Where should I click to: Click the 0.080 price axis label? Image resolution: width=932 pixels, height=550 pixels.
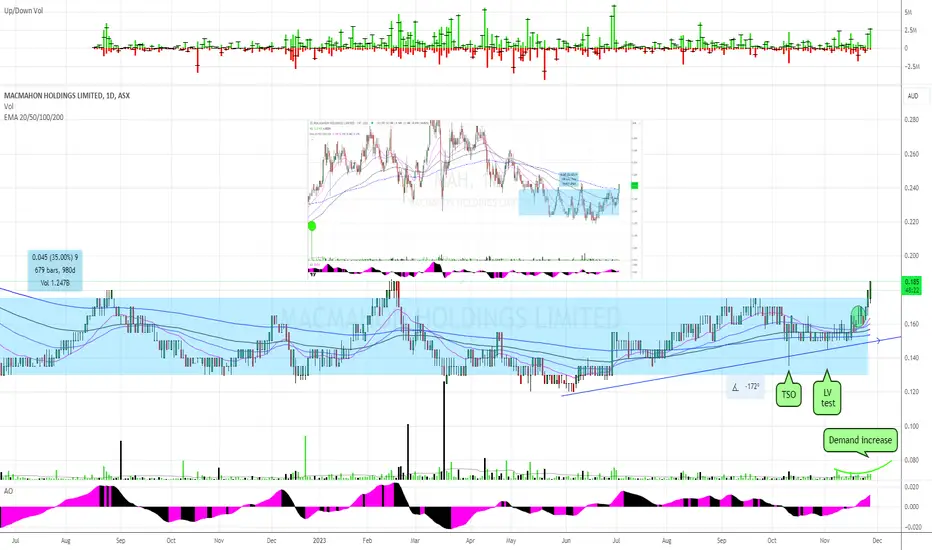911,460
